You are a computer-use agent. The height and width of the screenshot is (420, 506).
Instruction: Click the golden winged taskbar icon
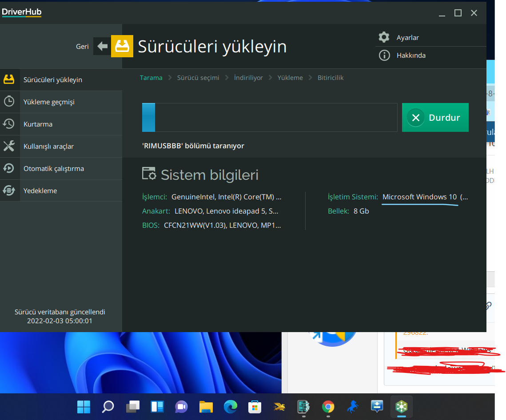(279, 407)
